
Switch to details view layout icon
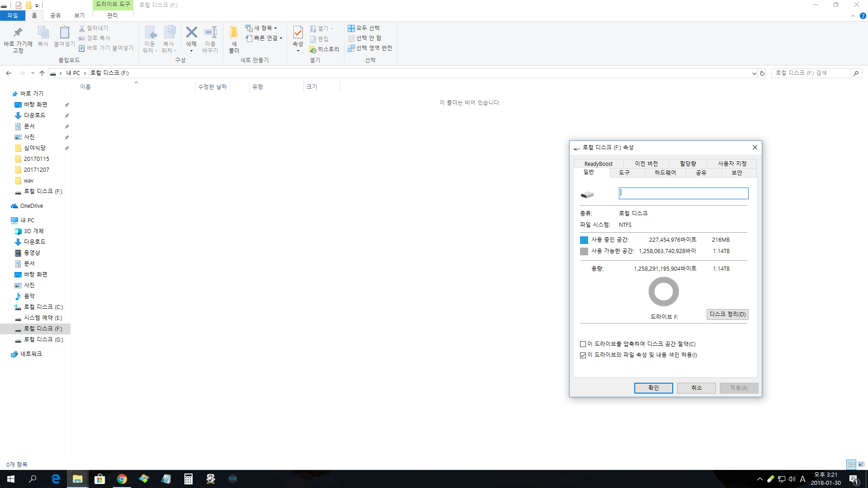pos(851,464)
